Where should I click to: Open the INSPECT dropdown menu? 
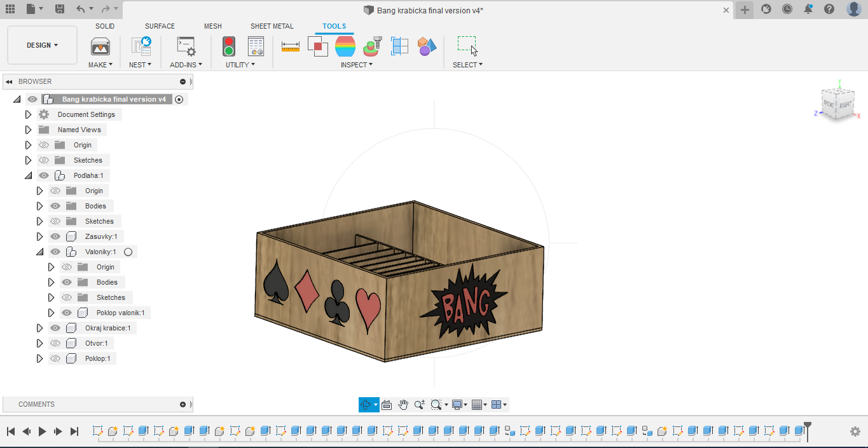point(356,65)
